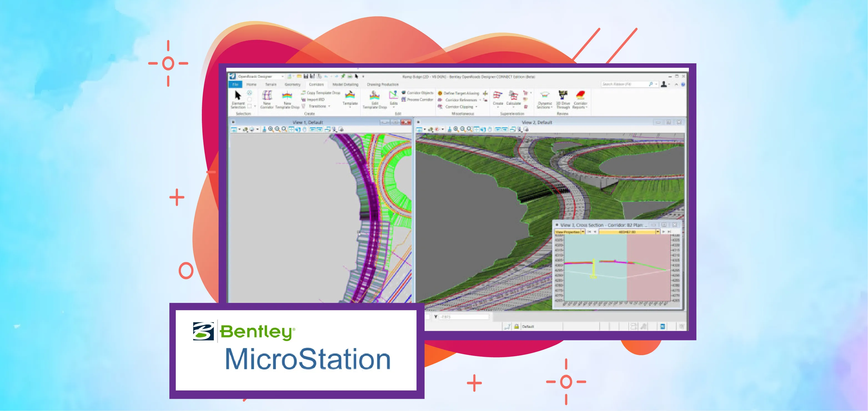Expand the Edits dropdown
868x411 pixels.
(x=393, y=107)
